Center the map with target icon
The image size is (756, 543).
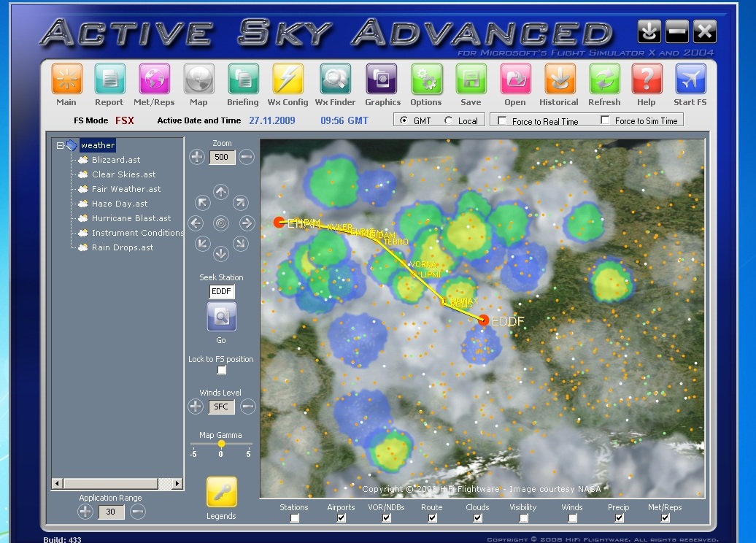(221, 223)
